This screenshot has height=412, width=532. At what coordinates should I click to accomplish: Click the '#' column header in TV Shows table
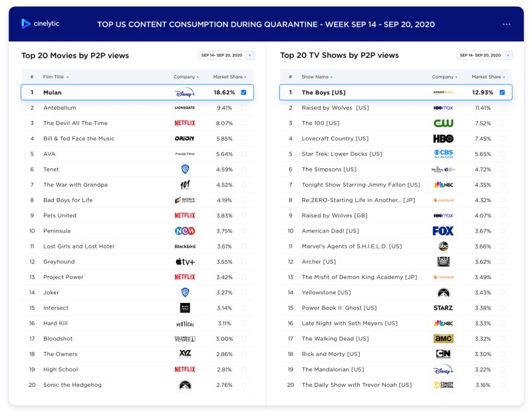(291, 77)
